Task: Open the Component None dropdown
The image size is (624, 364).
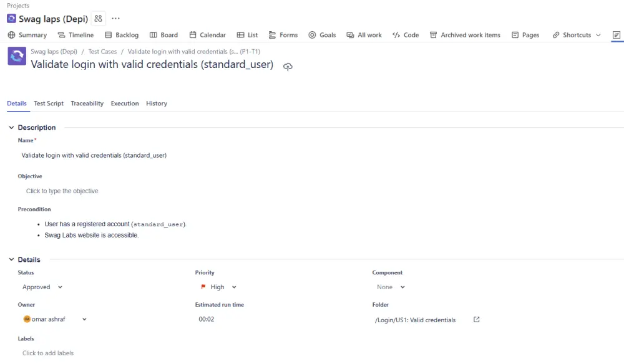Action: click(x=391, y=287)
